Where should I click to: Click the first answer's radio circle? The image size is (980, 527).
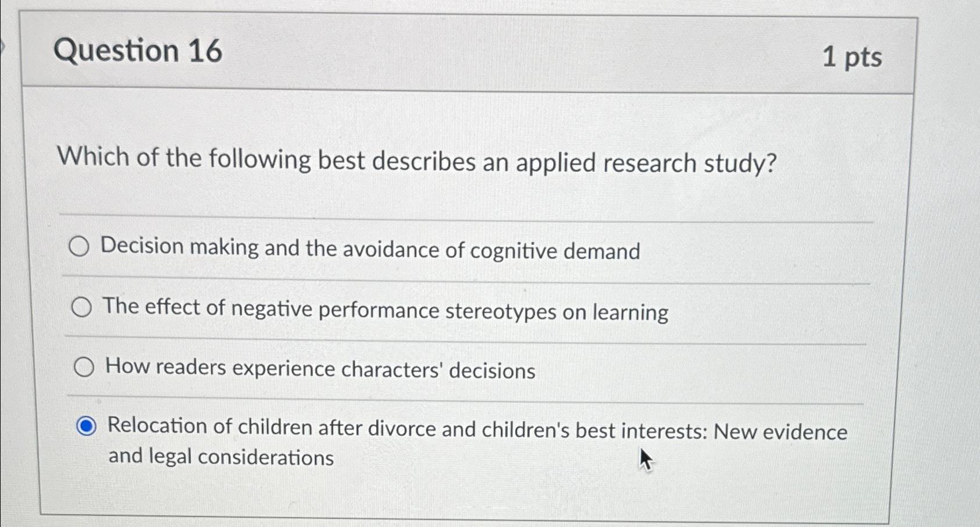[x=81, y=247]
